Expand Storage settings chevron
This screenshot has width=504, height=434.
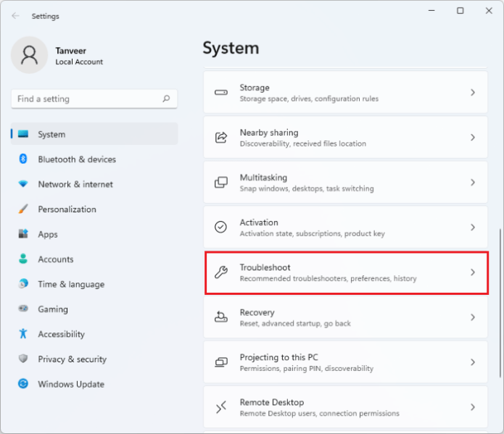pos(473,93)
